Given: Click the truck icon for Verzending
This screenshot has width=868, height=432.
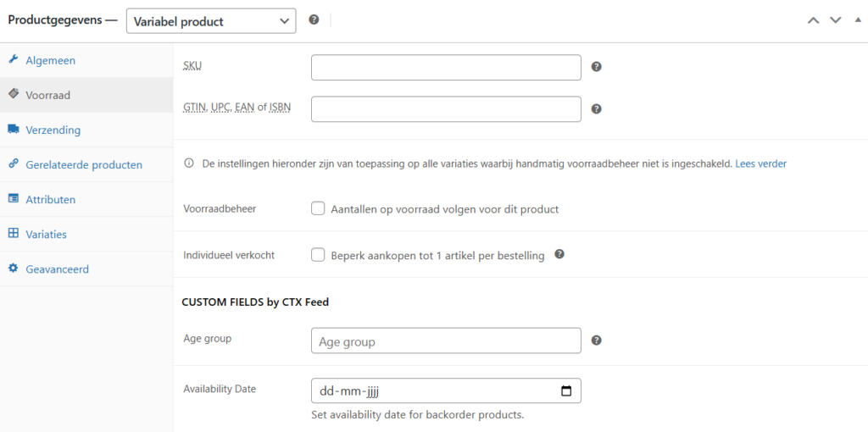Looking at the screenshot, I should (14, 130).
